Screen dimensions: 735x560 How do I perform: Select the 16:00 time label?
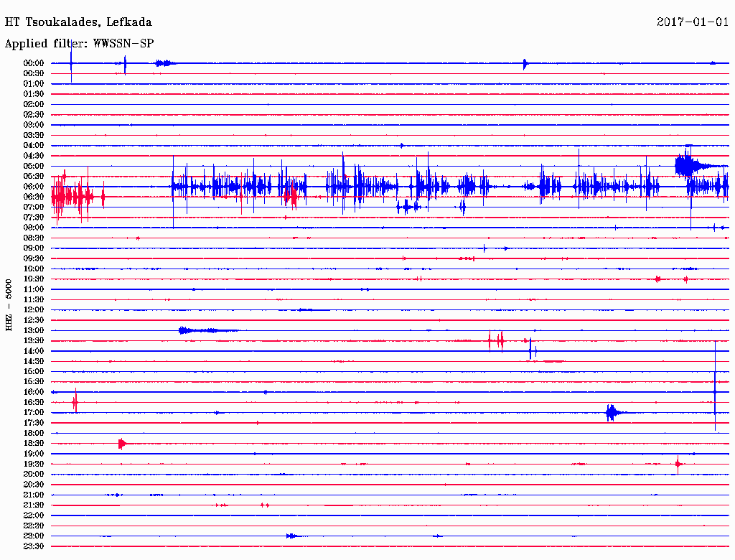pos(33,393)
